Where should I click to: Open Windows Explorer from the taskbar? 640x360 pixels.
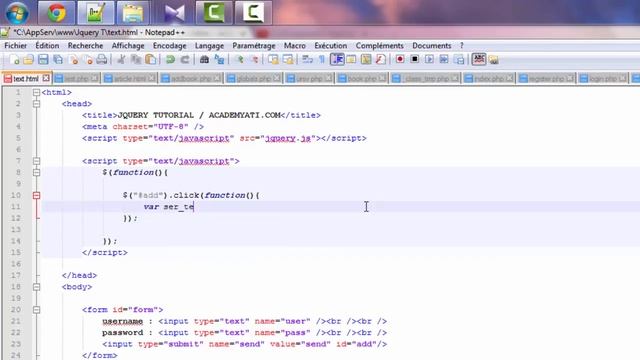[132, 12]
